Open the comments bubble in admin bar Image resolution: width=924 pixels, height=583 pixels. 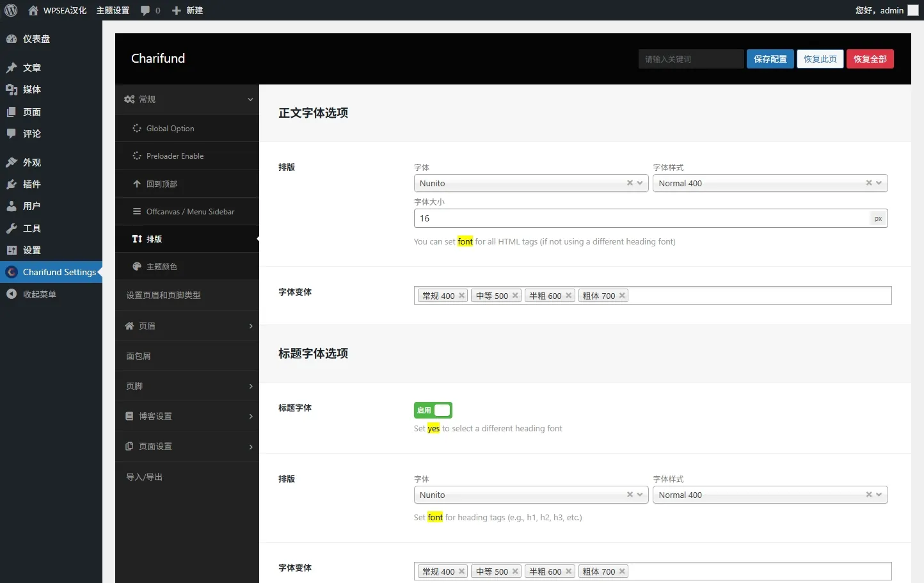click(146, 10)
